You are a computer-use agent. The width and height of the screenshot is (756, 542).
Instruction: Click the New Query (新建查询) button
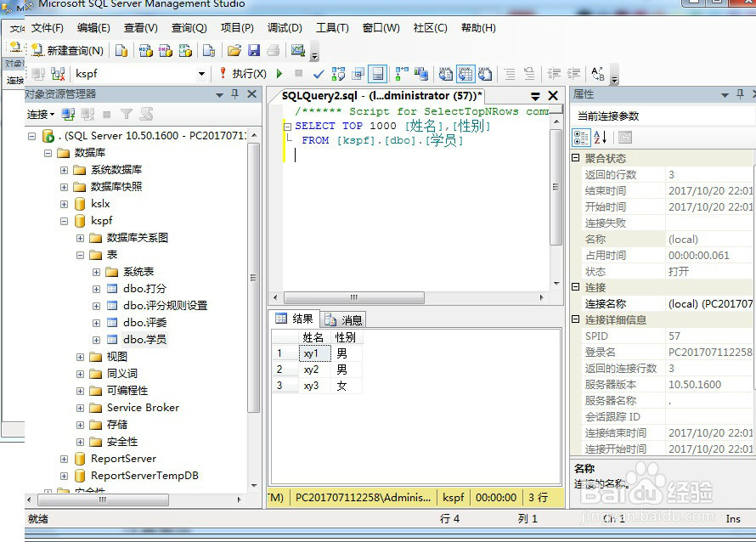click(x=67, y=50)
